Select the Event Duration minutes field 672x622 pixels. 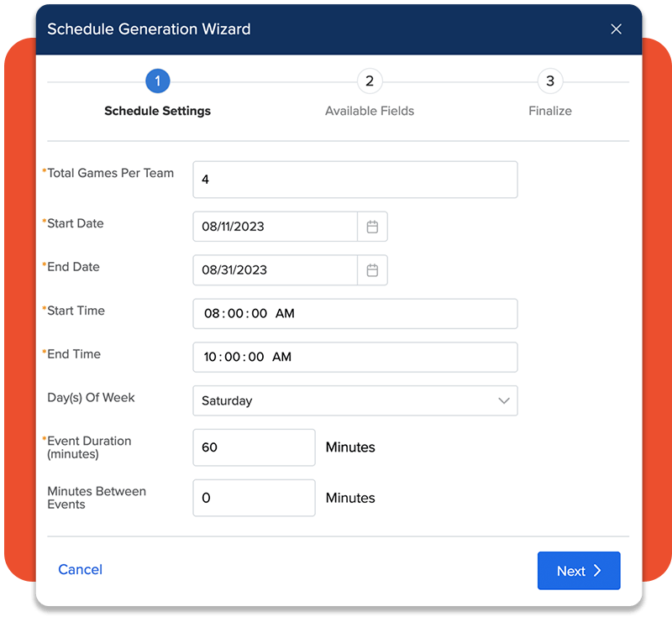(254, 447)
